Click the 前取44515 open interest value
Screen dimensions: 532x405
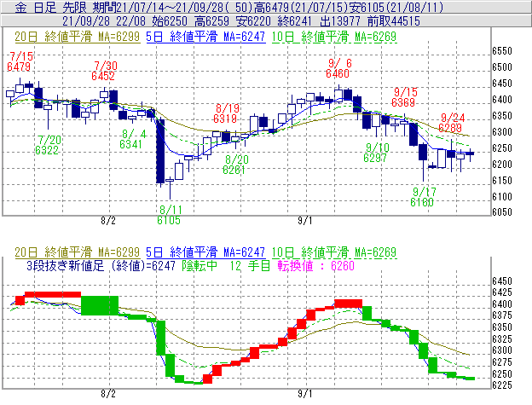pyautogui.click(x=394, y=21)
